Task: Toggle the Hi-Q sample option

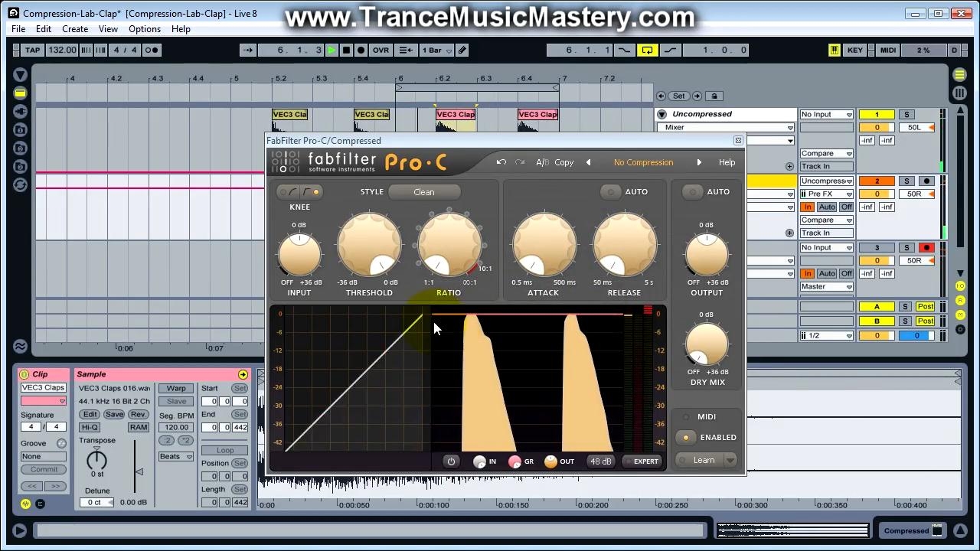Action: [90, 428]
